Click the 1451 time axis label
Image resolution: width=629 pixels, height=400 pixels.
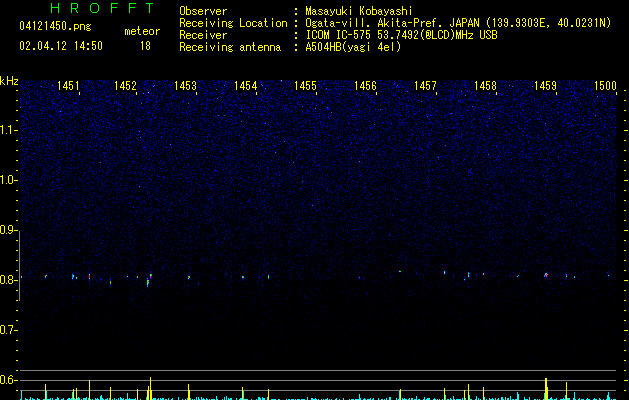[68, 86]
